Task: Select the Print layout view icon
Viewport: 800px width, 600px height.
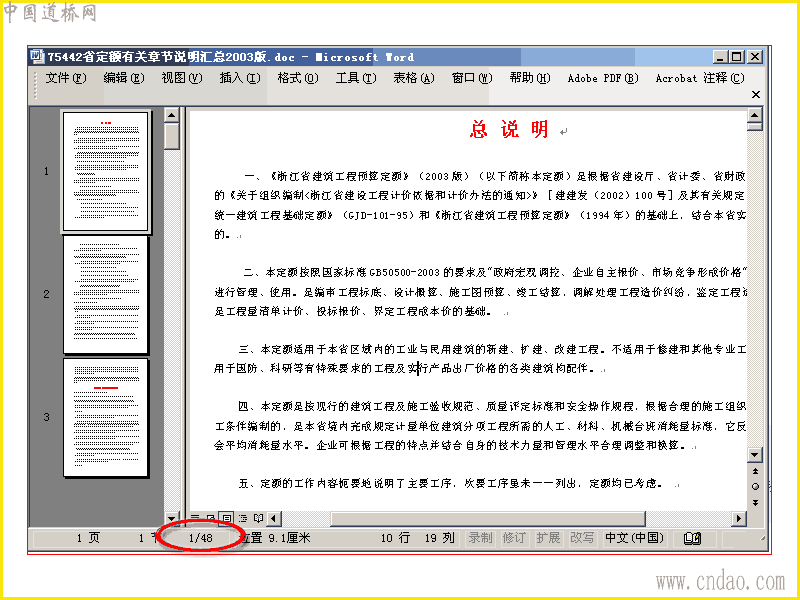Action: coord(227,518)
